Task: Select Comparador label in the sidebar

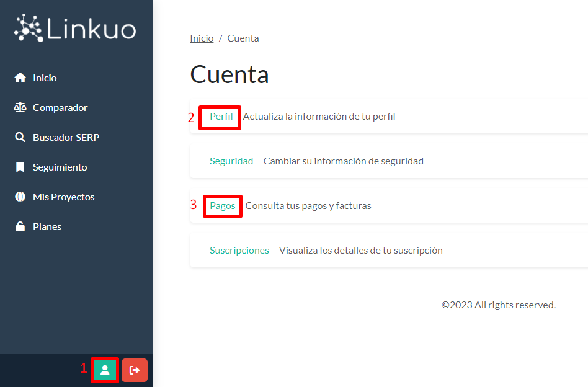Action: pyautogui.click(x=60, y=108)
